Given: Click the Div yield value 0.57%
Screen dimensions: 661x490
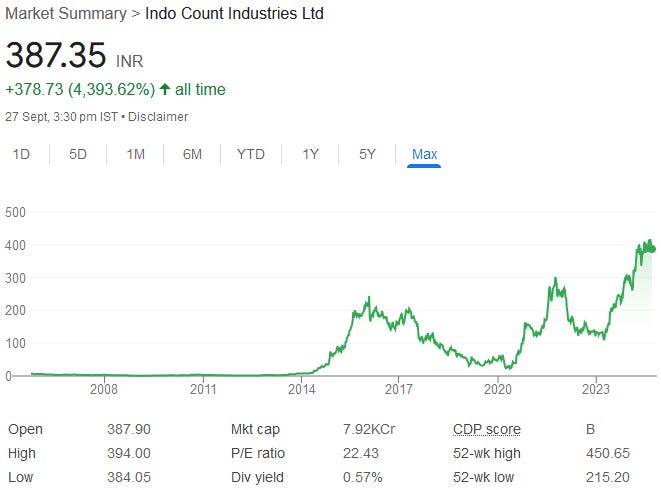Looking at the screenshot, I should coord(363,477).
